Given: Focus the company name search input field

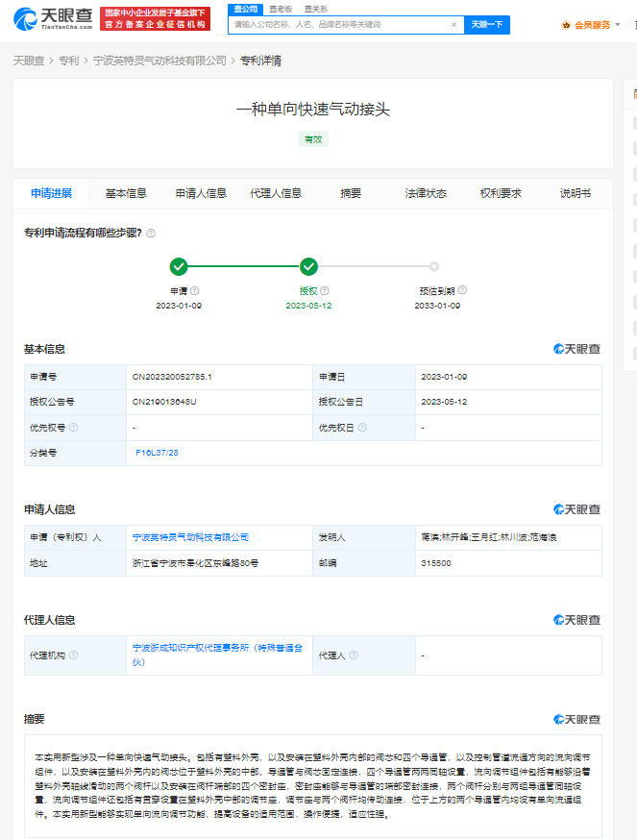Looking at the screenshot, I should [336, 24].
